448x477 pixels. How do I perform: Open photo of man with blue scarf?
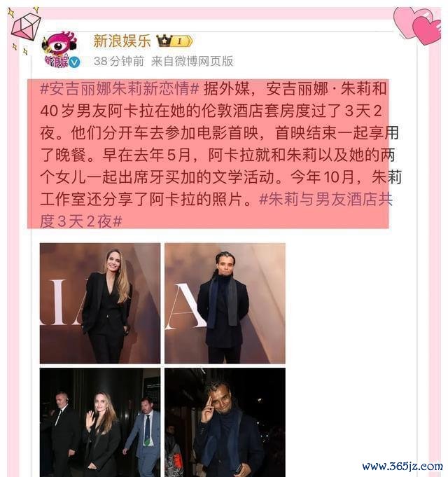coord(225,303)
